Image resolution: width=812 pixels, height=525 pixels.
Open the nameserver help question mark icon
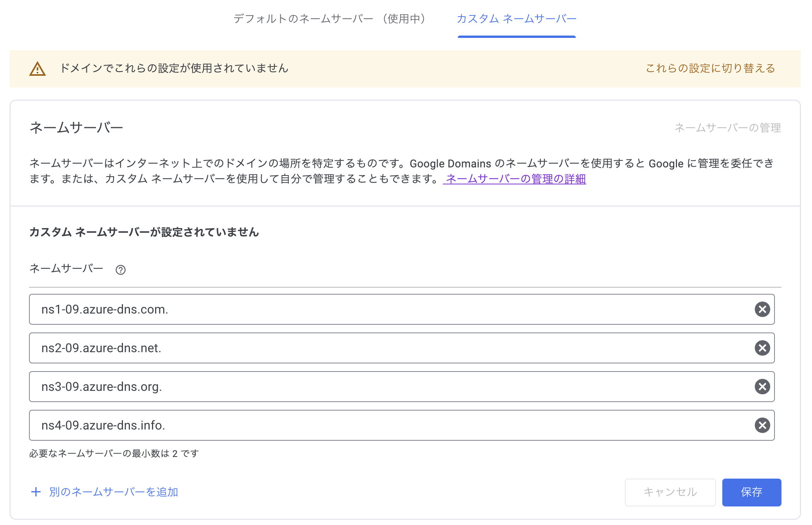[x=121, y=270]
